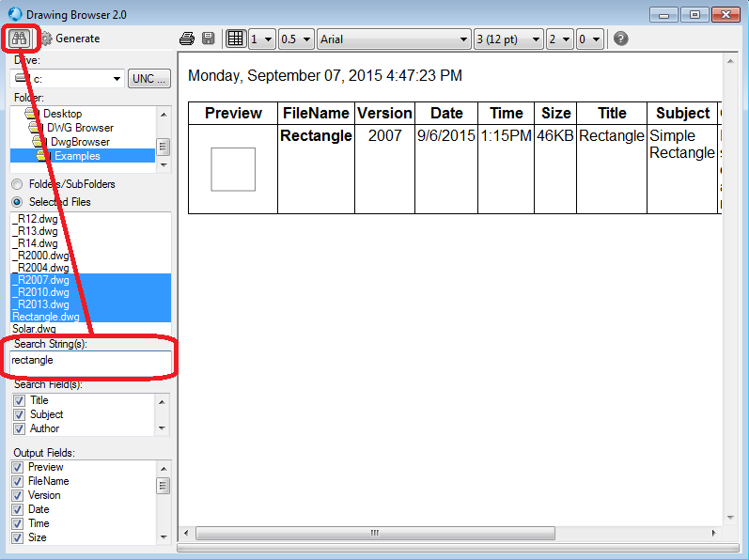Image resolution: width=749 pixels, height=560 pixels.
Task: Click the Search String(s) input field
Action: pyautogui.click(x=91, y=361)
